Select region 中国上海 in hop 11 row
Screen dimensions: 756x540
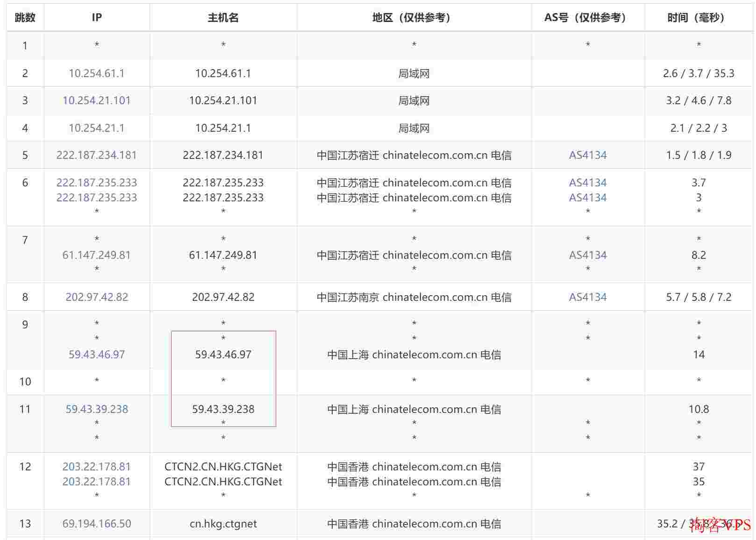(414, 409)
